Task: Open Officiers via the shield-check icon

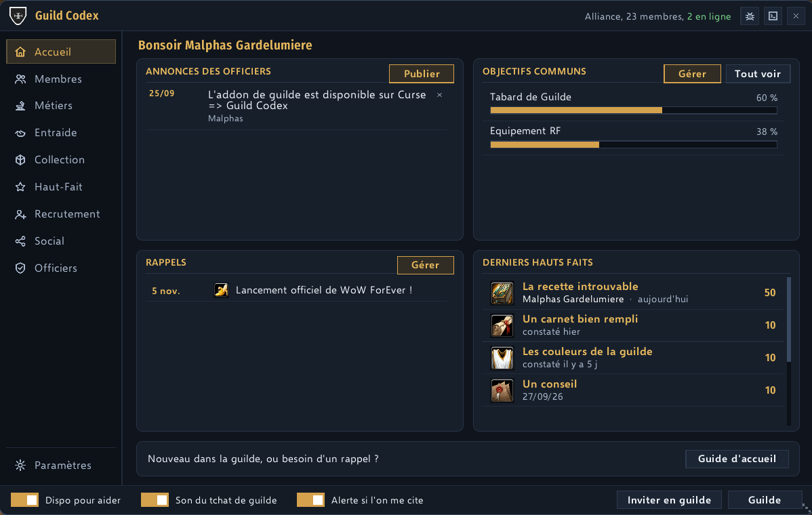Action: [x=20, y=268]
